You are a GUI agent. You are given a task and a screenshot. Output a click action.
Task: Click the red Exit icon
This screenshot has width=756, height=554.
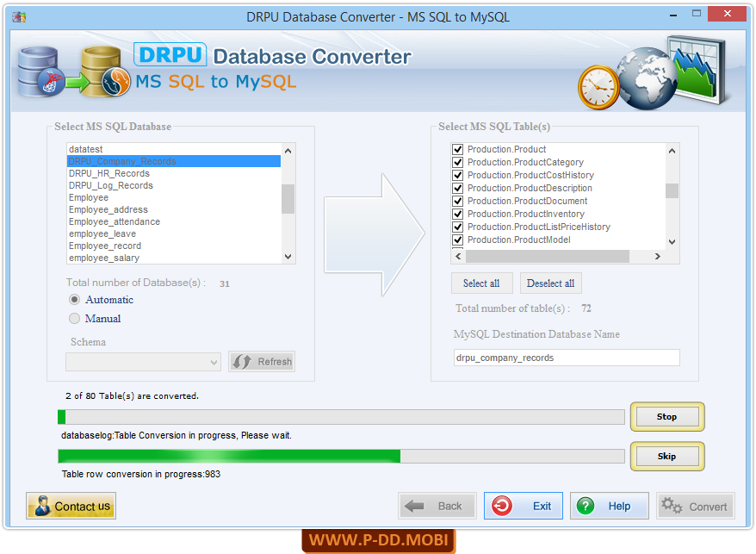[502, 506]
